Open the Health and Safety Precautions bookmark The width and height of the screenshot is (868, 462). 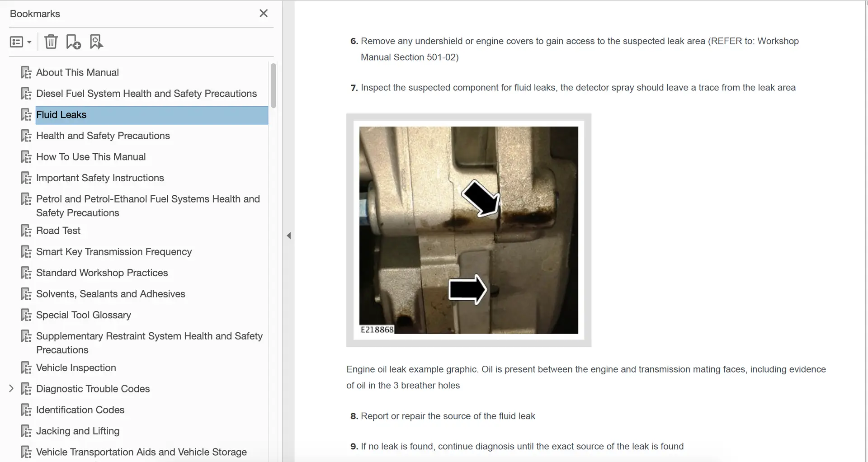[103, 136]
